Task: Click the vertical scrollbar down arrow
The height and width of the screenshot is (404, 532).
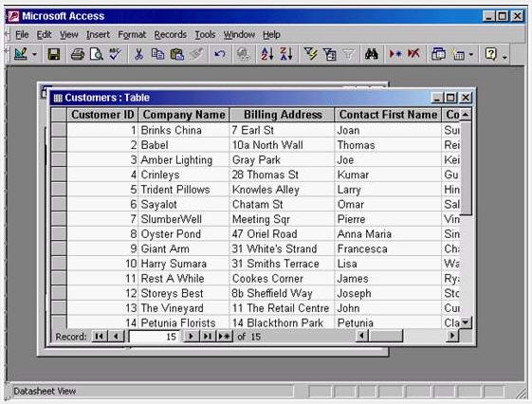Action: [x=466, y=321]
